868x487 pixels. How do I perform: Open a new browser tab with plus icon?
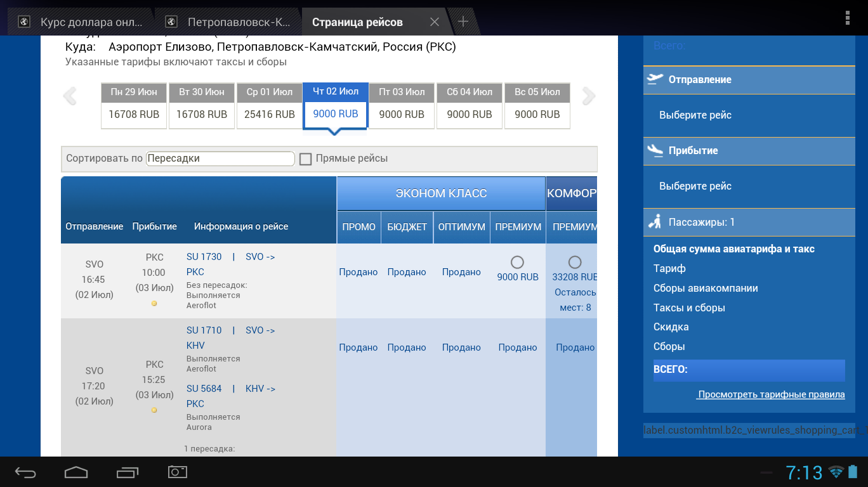pyautogui.click(x=463, y=22)
